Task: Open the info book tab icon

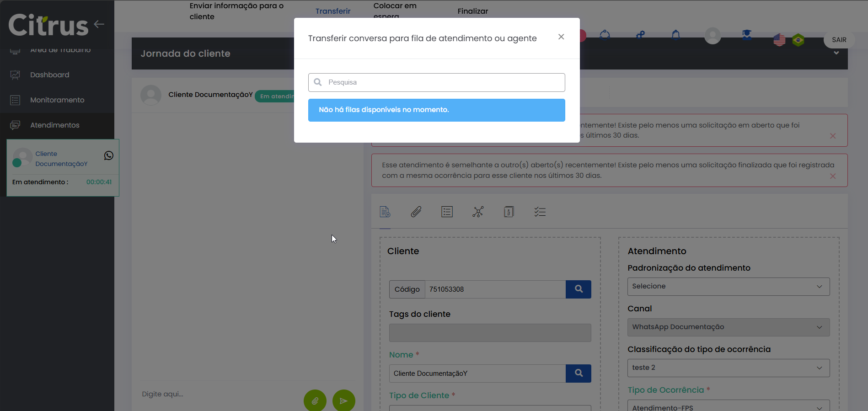Action: click(x=509, y=212)
